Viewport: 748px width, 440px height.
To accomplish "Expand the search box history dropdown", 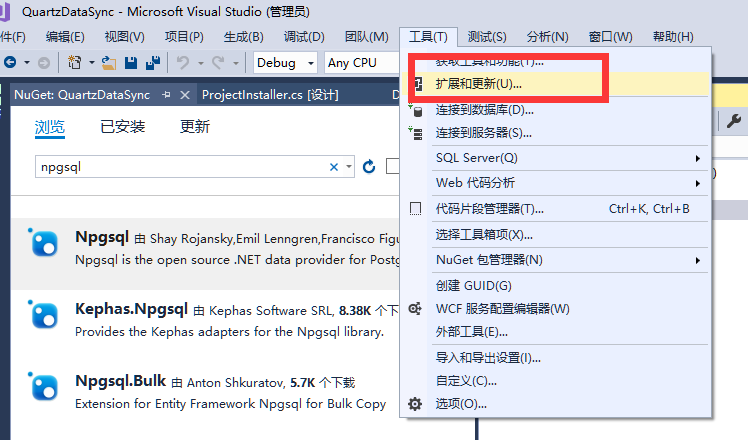I will coord(349,167).
